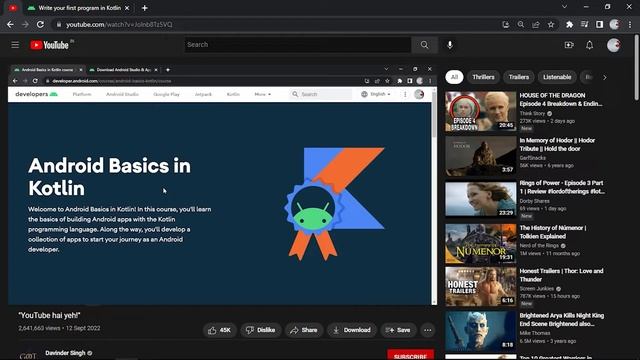
Task: Click the browser address bar URL
Action: point(119,24)
